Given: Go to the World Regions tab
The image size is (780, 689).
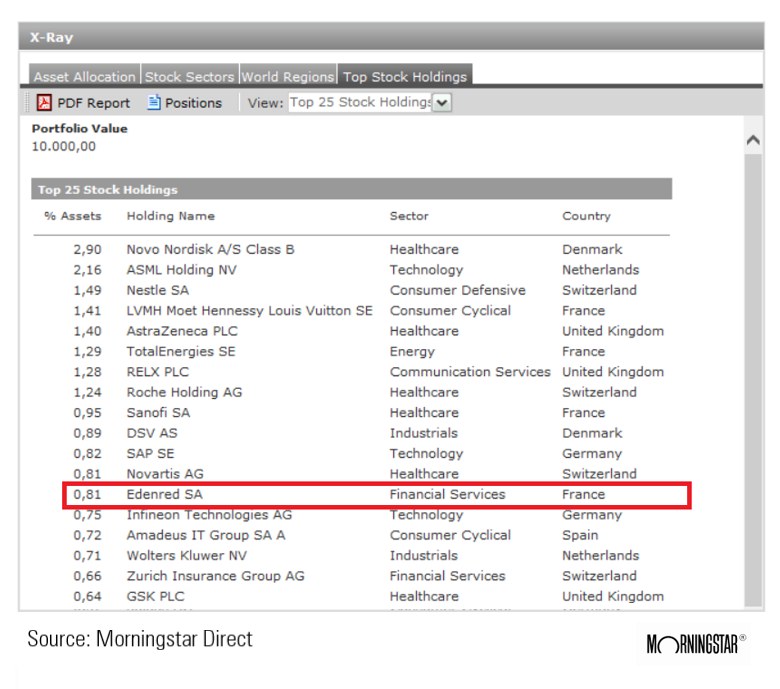Looking at the screenshot, I should pyautogui.click(x=287, y=76).
